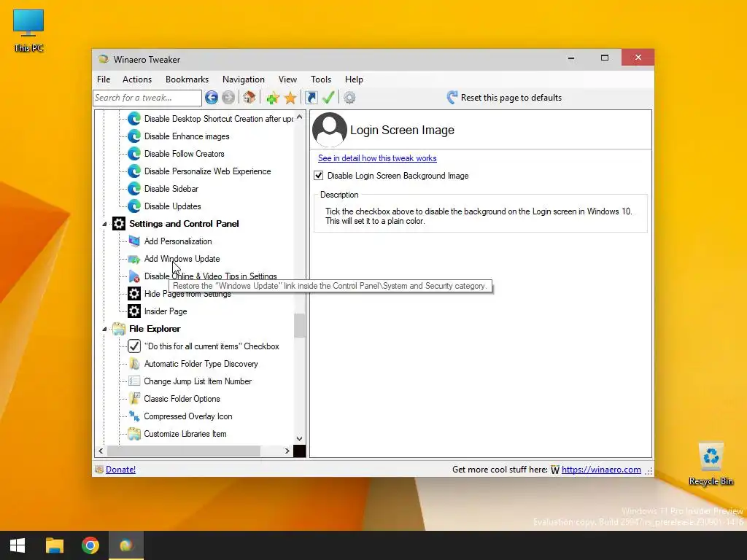
Task: Click the shortcut arrow toolbar icon
Action: [311, 98]
